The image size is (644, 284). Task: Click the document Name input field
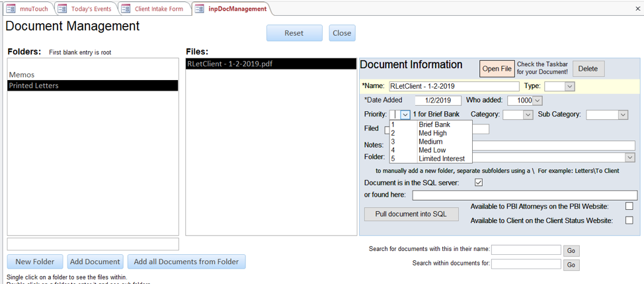454,86
